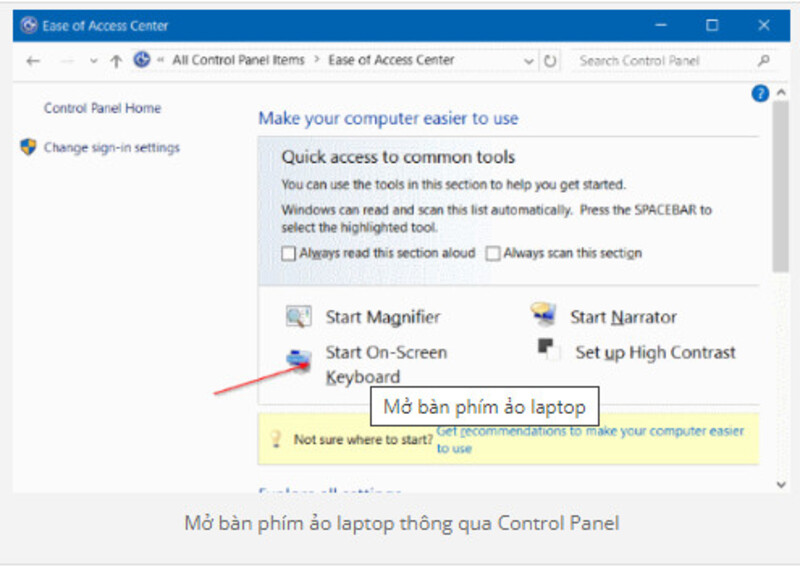Click 'Not sure where to start?' text

pyautogui.click(x=363, y=440)
